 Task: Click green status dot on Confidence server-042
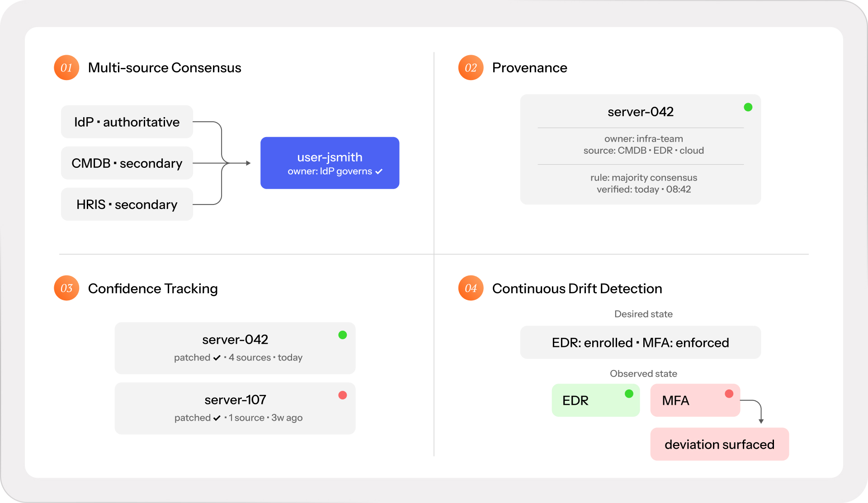[343, 335]
